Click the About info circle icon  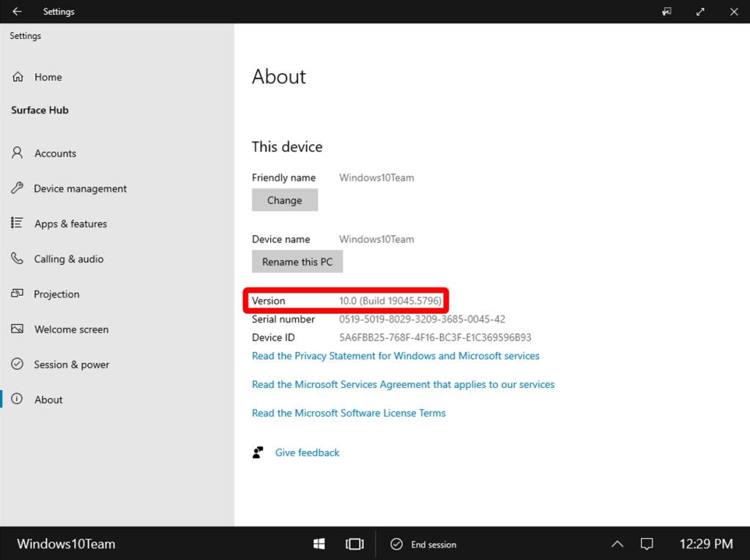click(17, 399)
